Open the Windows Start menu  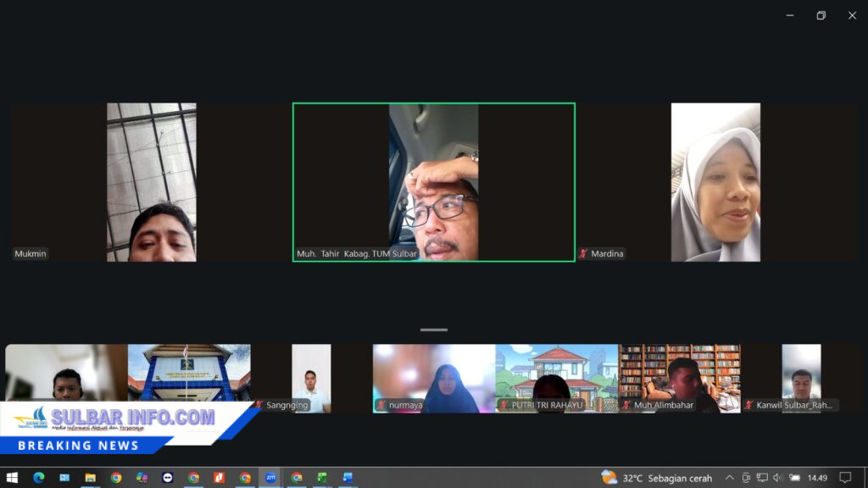[12, 478]
